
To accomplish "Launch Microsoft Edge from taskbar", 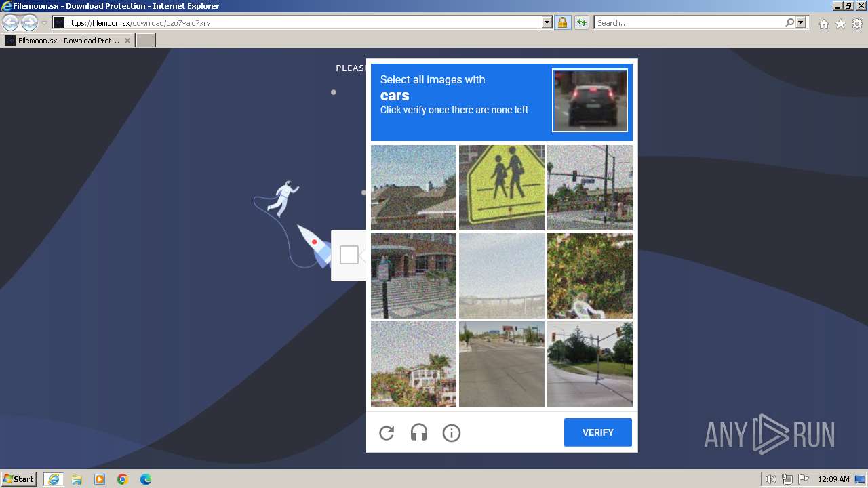I will [146, 479].
